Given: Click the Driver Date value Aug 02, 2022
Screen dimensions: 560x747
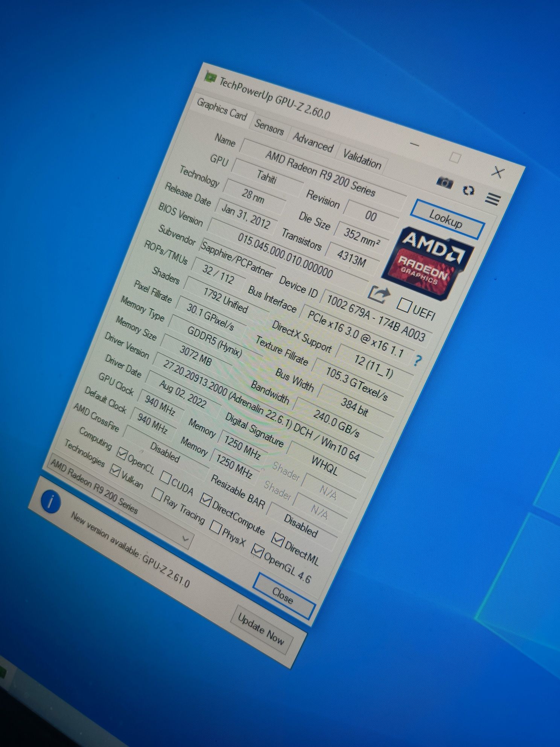Looking at the screenshot, I should click(183, 393).
